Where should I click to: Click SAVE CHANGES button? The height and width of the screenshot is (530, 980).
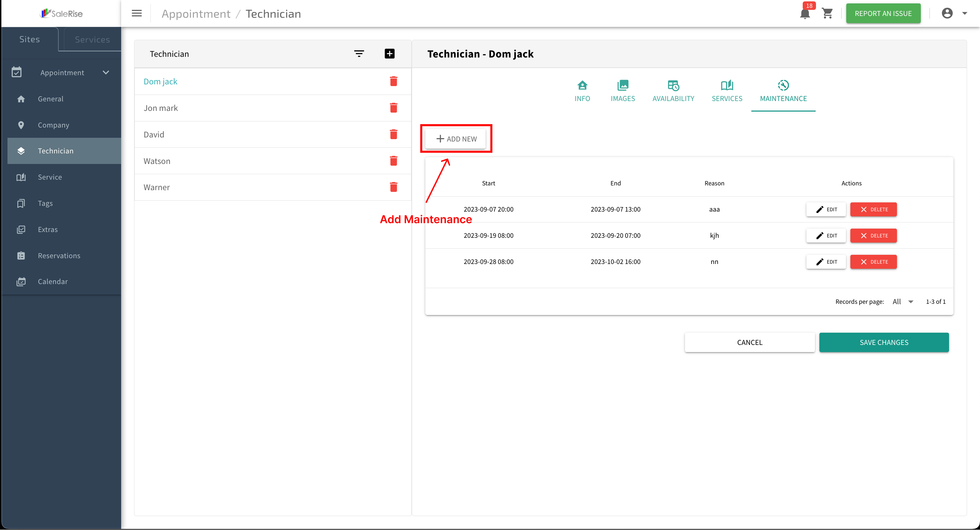pyautogui.click(x=884, y=343)
